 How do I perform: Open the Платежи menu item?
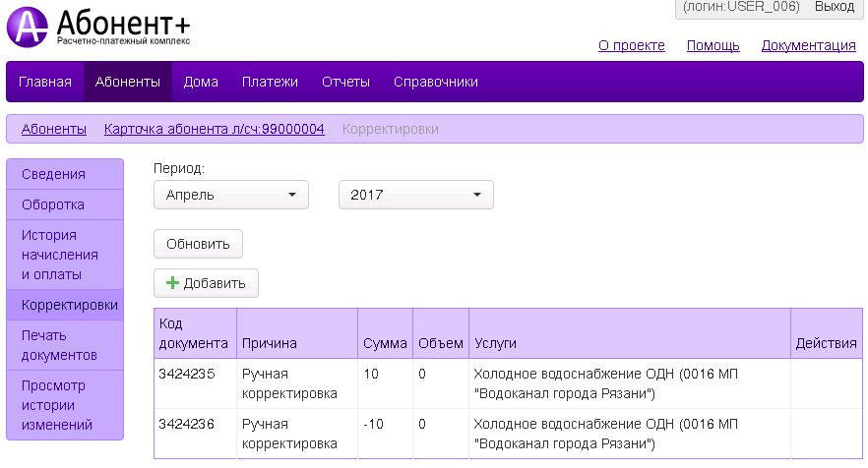[270, 82]
